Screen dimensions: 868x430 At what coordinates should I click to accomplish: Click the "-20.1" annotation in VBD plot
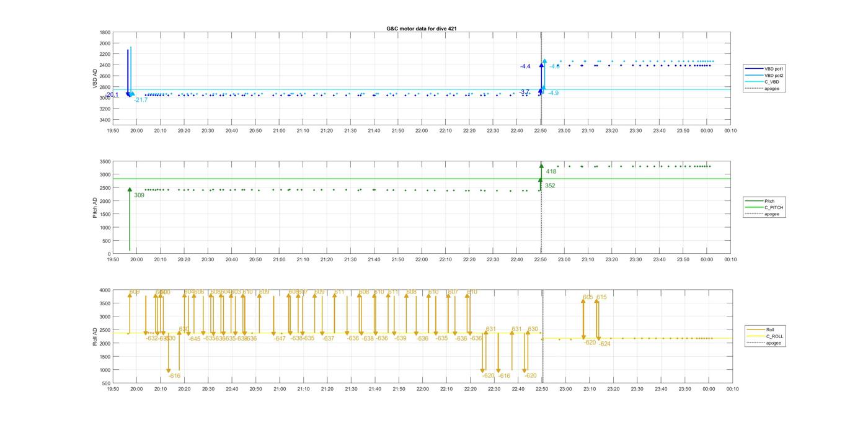[x=112, y=95]
